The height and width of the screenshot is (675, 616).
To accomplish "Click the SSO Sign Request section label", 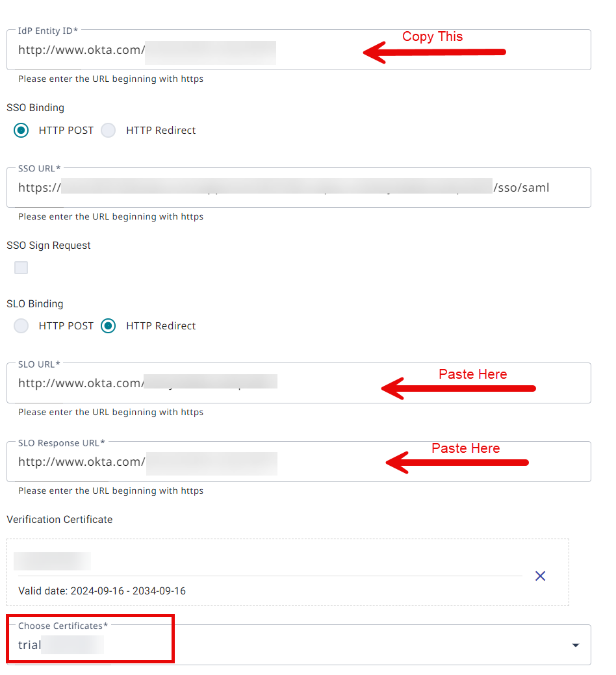I will [x=48, y=245].
